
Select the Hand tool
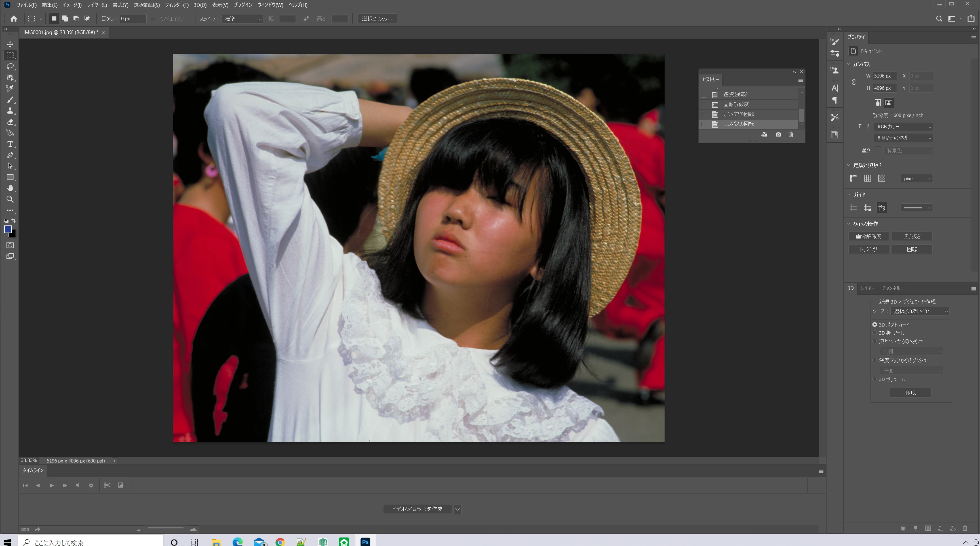click(10, 188)
